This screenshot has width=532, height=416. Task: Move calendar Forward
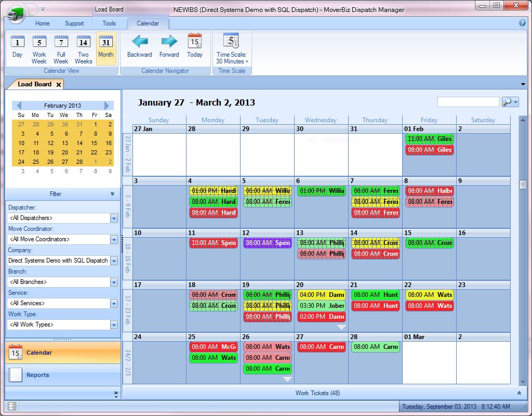coord(169,47)
